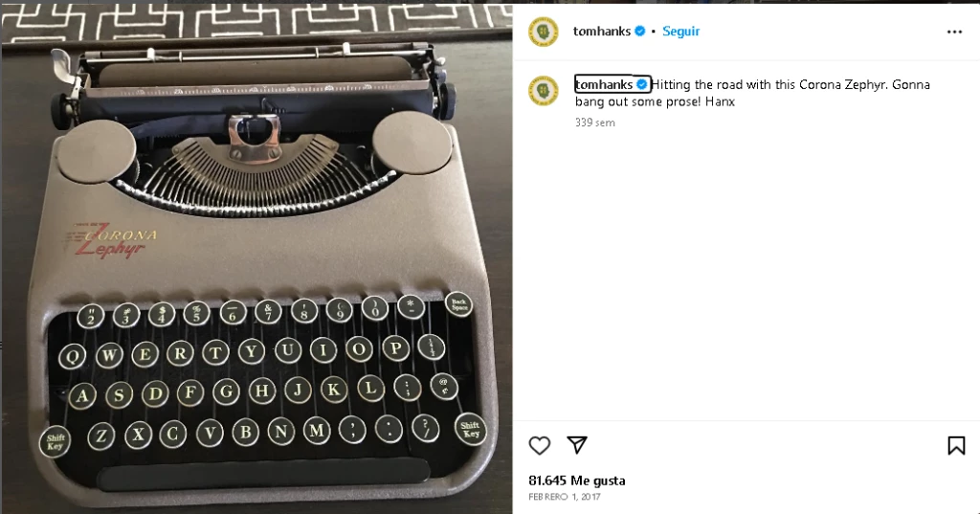Screen dimensions: 980x514
Task: Click the avatar next to the caption
Action: pos(544,91)
